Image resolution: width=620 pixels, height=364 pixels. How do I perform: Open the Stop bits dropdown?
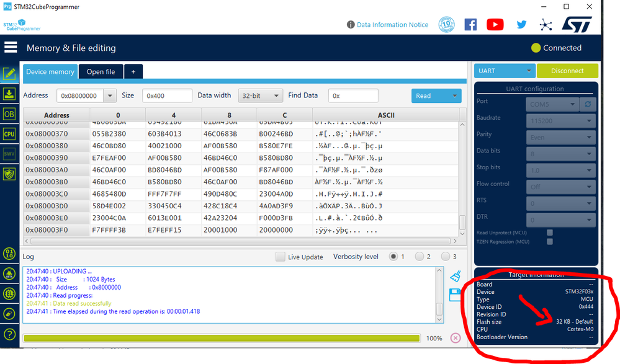click(x=560, y=171)
